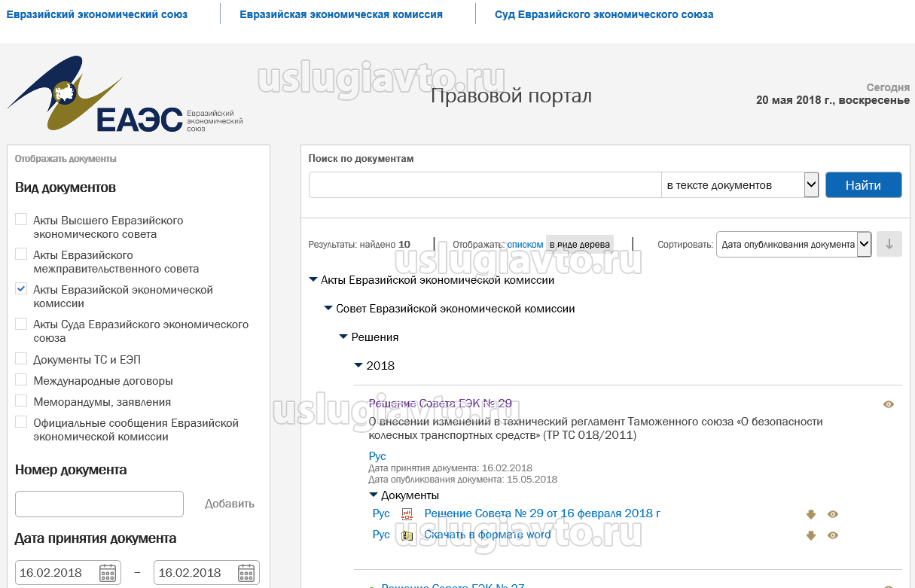Open calendar picker for start date
Screen dimensions: 915x588
[108, 573]
